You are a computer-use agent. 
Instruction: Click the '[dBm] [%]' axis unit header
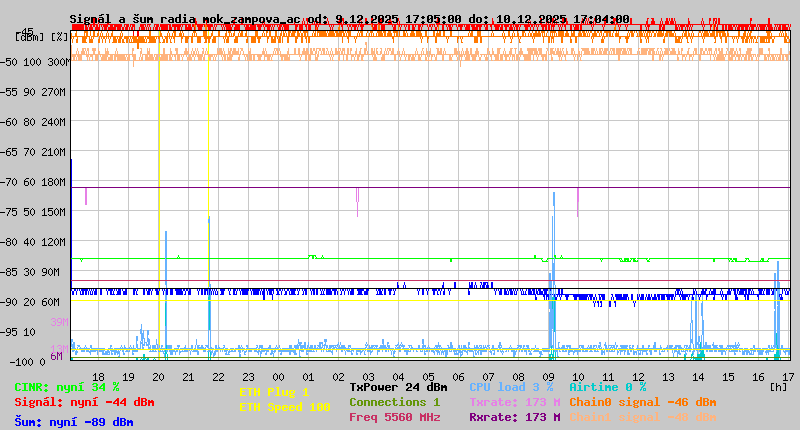click(x=42, y=37)
